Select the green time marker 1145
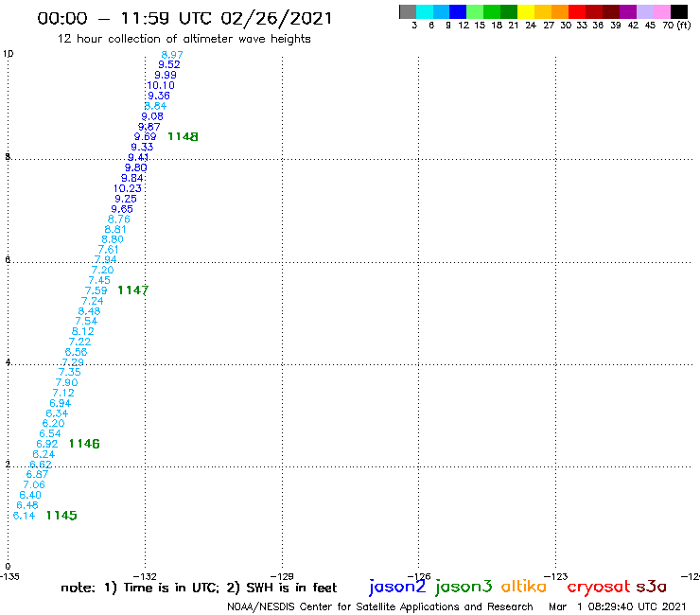Image resolution: width=700 pixels, height=615 pixels. (61, 516)
